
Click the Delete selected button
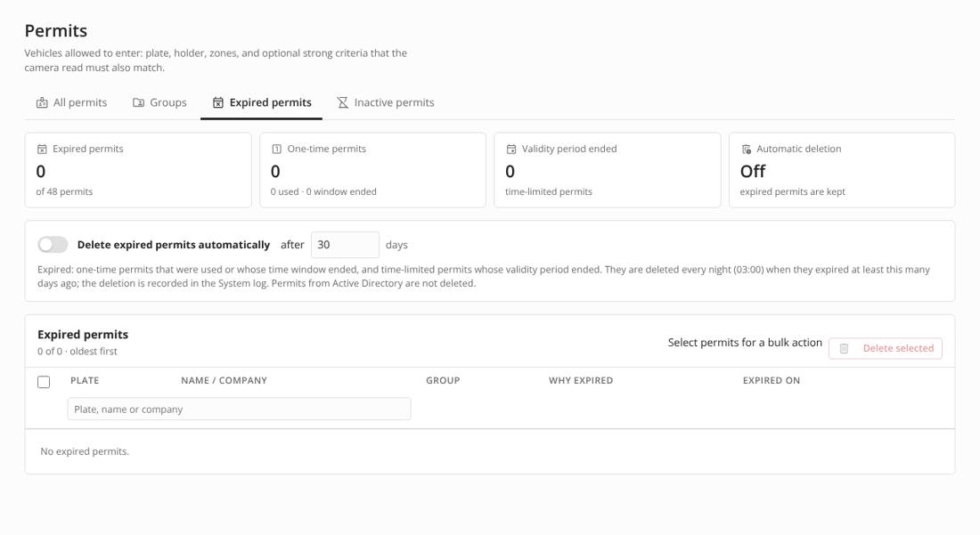click(x=885, y=348)
